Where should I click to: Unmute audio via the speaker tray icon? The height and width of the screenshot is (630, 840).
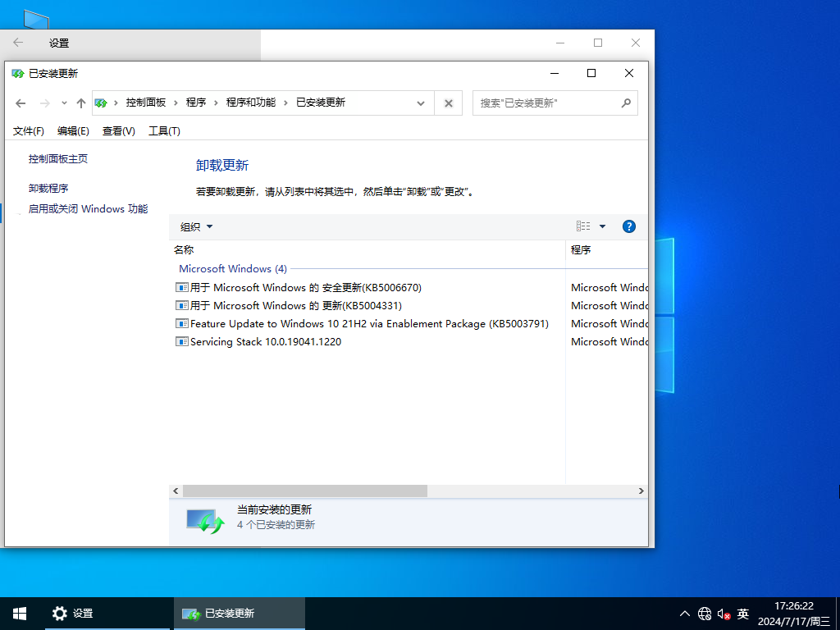723,613
